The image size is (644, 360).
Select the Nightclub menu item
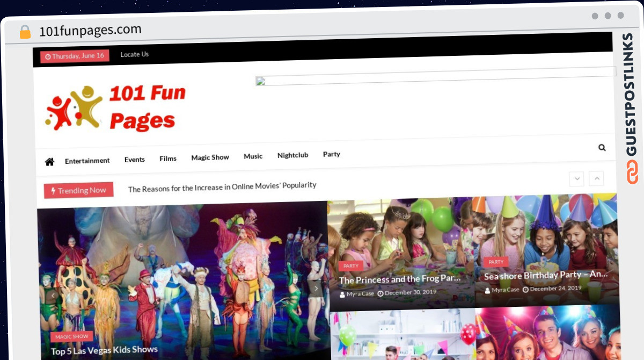tap(293, 155)
